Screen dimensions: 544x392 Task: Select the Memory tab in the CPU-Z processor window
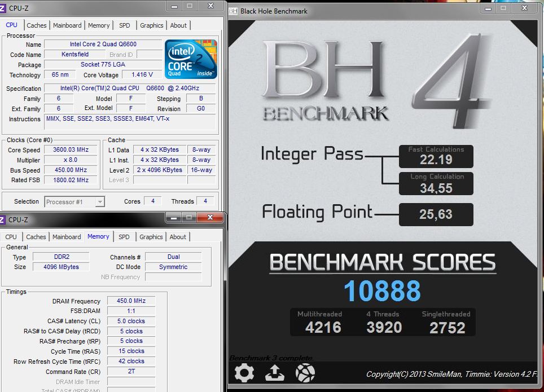99,25
